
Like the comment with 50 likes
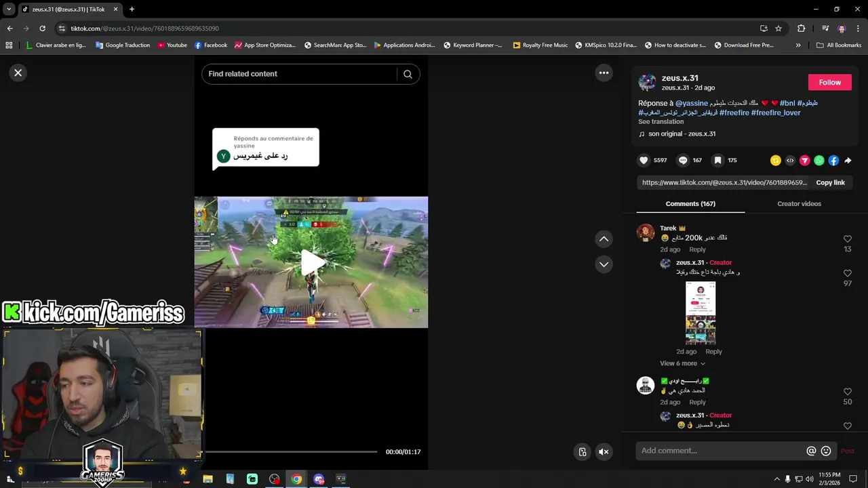point(848,392)
